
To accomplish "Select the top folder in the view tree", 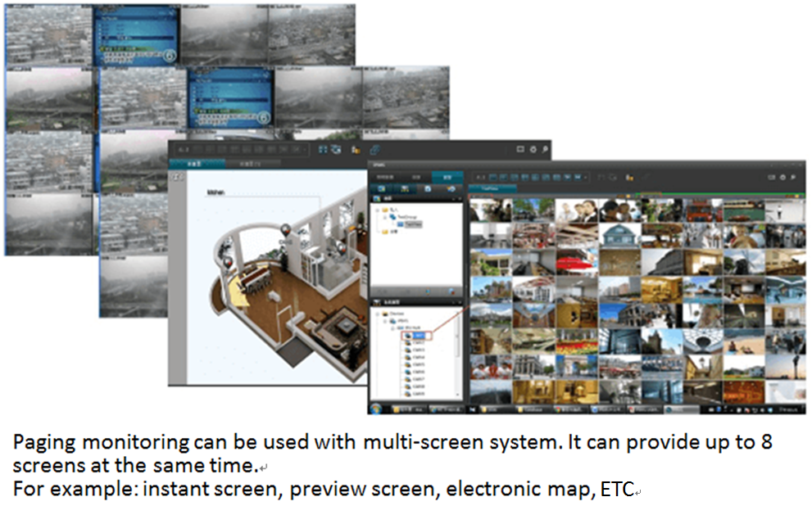I will pyautogui.click(x=390, y=210).
